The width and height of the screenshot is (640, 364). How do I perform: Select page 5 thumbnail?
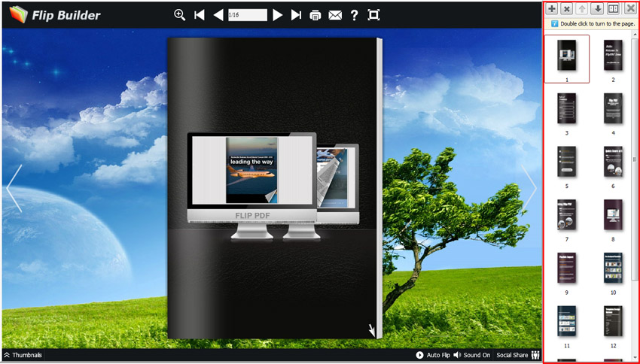(567, 162)
